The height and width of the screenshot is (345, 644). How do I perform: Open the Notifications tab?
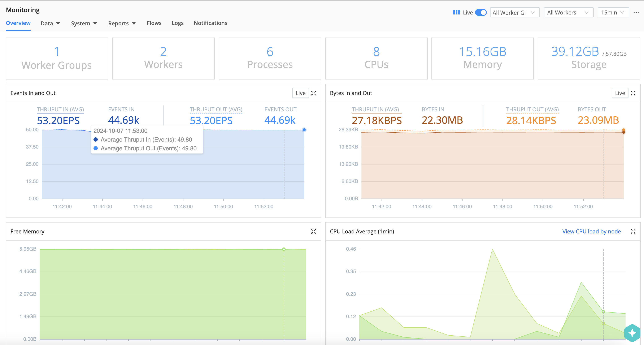click(210, 23)
